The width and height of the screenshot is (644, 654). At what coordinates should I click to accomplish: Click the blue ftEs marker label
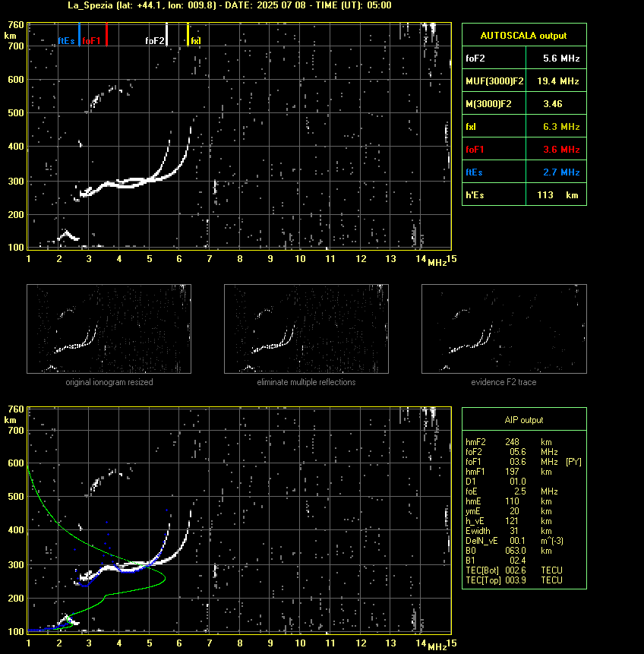tap(66, 41)
